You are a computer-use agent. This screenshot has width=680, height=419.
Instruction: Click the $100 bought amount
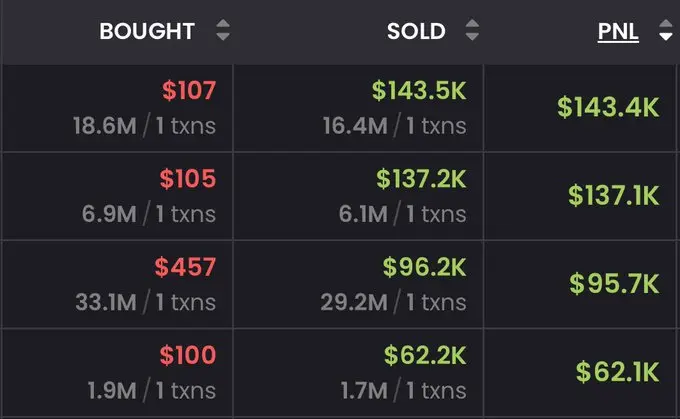(x=188, y=355)
